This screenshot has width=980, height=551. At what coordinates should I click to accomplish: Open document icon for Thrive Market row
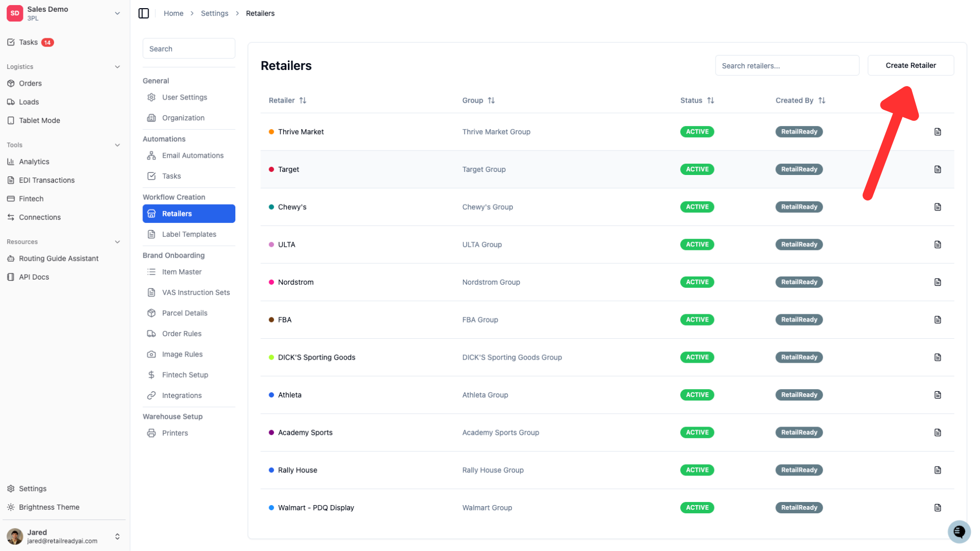pyautogui.click(x=938, y=132)
